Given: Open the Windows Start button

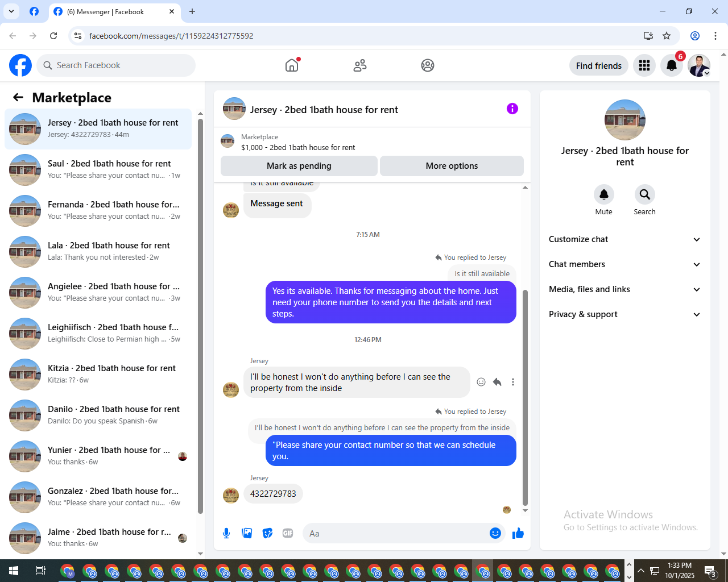Looking at the screenshot, I should [14, 571].
